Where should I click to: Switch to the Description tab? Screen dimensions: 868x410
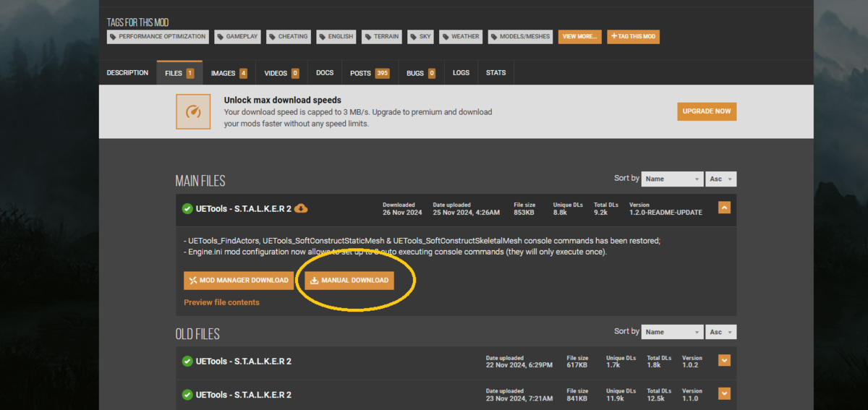[127, 73]
